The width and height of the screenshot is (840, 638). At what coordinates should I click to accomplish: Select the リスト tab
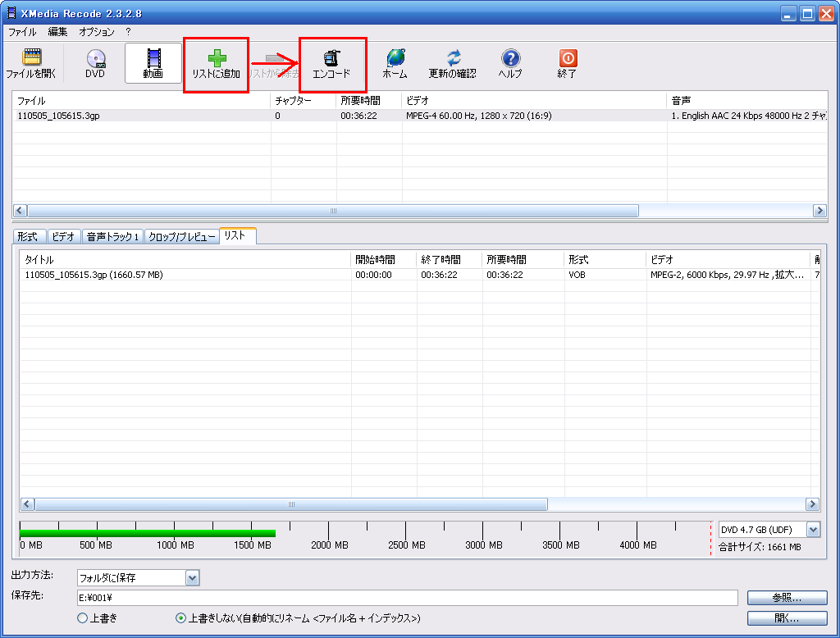[x=237, y=235]
